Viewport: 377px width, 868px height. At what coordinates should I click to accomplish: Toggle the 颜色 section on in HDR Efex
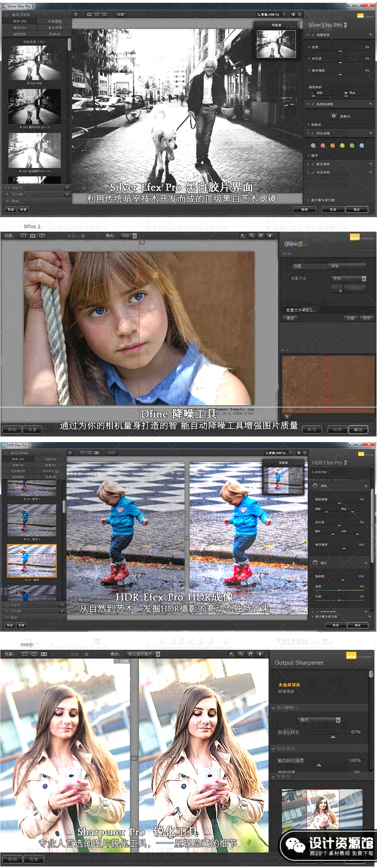coord(316,563)
